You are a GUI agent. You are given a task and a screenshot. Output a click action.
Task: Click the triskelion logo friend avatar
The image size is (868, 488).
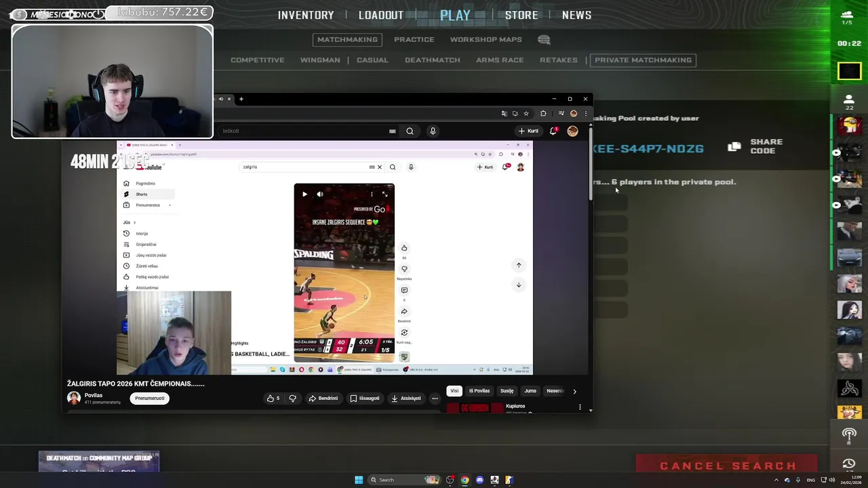(x=849, y=389)
